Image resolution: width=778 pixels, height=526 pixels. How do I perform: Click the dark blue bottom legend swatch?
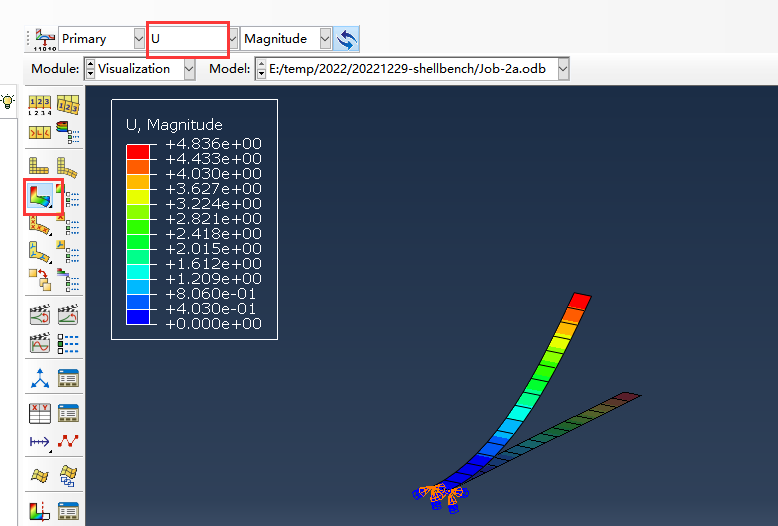[x=138, y=317]
